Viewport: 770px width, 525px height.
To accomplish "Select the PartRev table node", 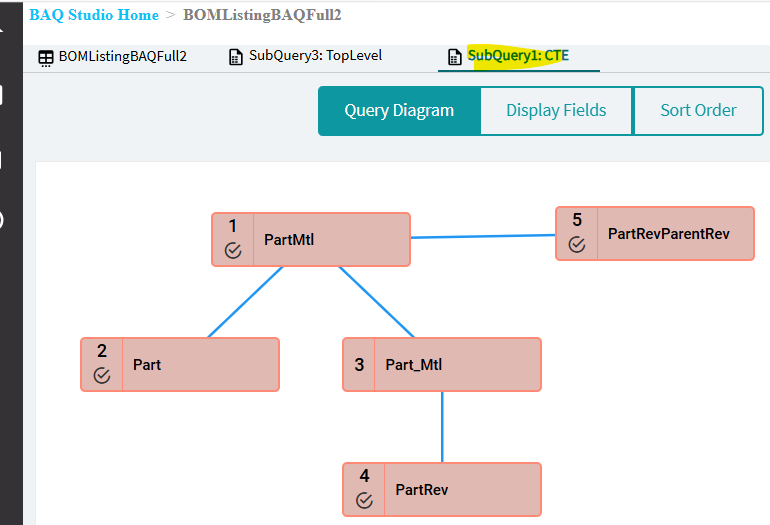I will click(442, 489).
